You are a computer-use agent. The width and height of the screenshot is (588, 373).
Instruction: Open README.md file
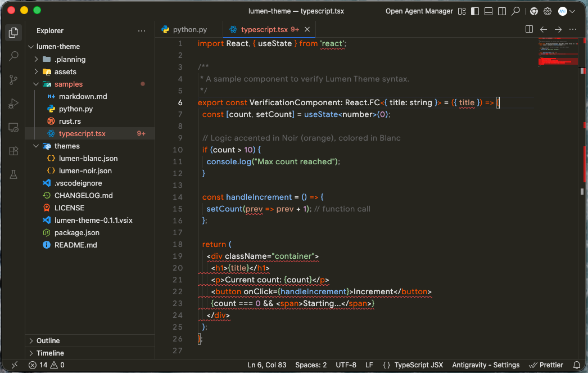(90, 245)
